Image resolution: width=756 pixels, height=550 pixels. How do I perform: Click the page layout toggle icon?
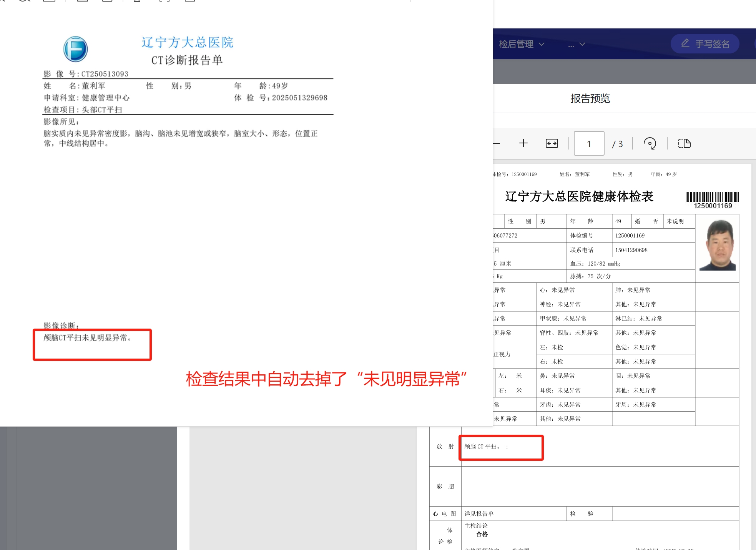pos(685,143)
